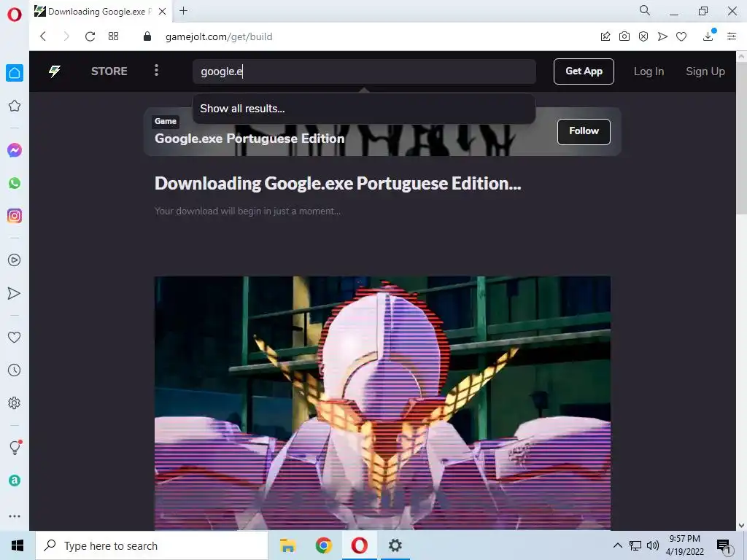The height and width of the screenshot is (560, 747).
Task: Click the lightbulb tips icon in sidebar
Action: tap(15, 447)
